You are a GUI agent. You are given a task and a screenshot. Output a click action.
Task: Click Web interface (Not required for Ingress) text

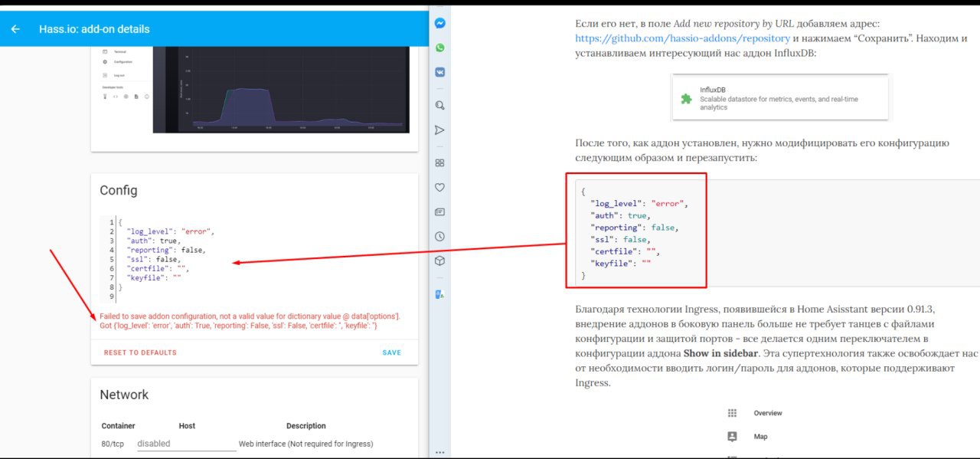(x=305, y=444)
